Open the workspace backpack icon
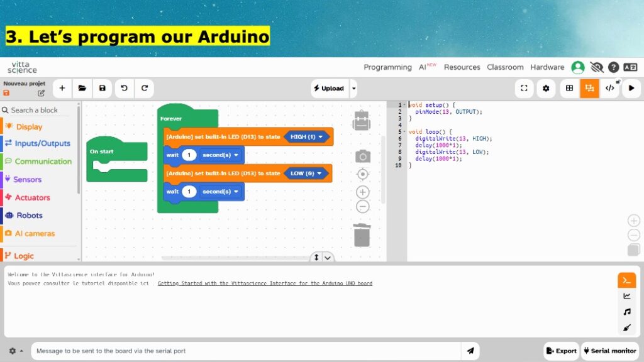The width and height of the screenshot is (644, 362). click(x=362, y=121)
